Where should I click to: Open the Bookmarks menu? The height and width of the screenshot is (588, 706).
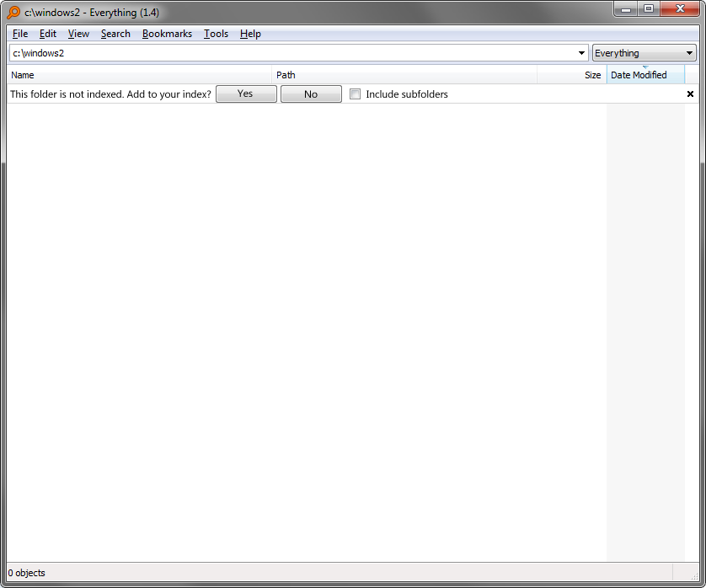(x=167, y=34)
